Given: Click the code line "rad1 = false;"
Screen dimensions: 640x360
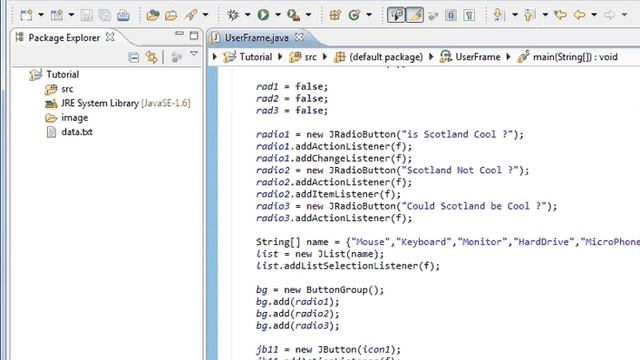Looking at the screenshot, I should (x=292, y=87).
